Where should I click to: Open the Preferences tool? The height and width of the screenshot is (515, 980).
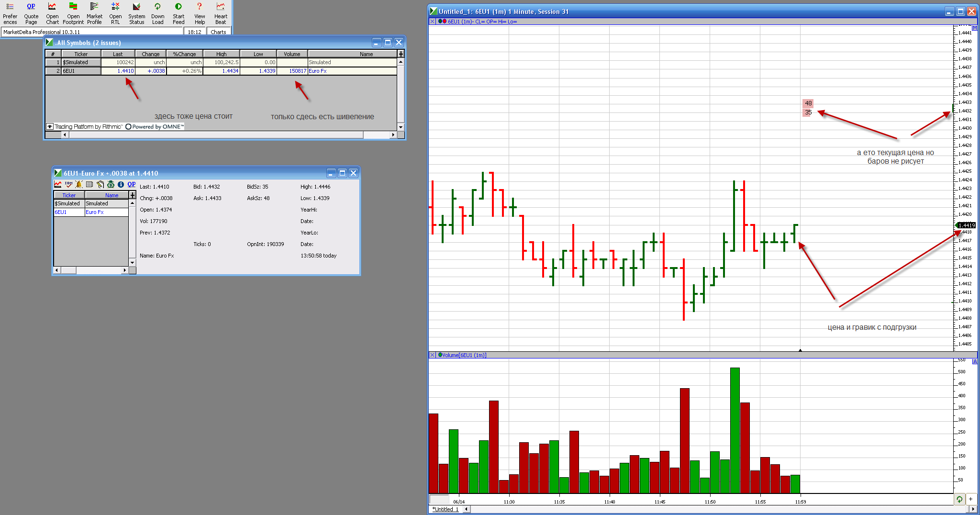click(10, 12)
